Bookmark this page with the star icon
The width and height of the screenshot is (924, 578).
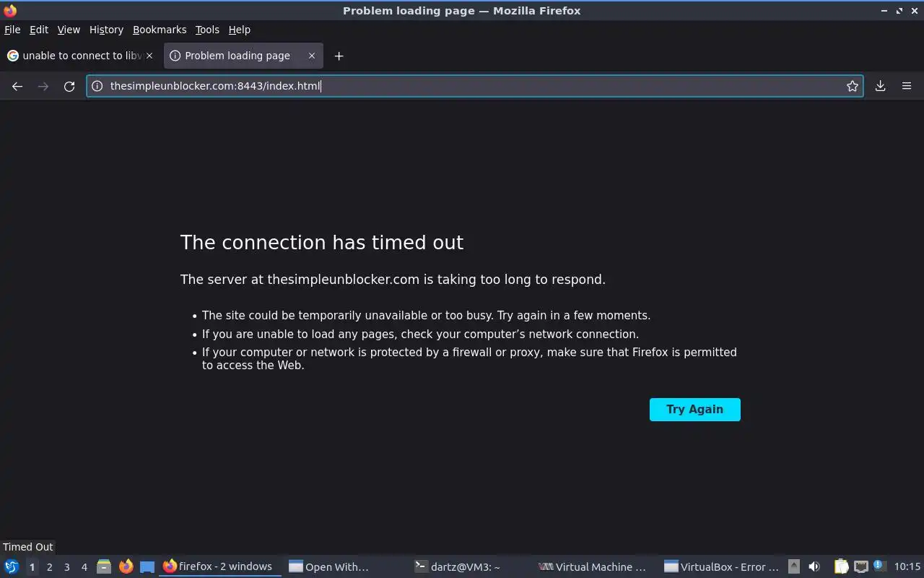point(853,86)
